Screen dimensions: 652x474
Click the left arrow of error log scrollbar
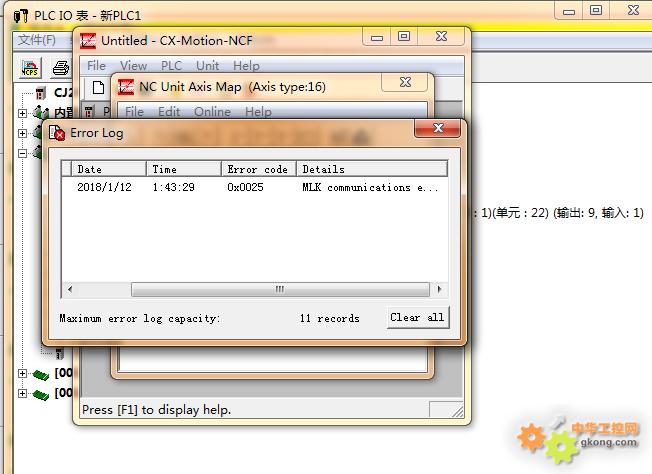pyautogui.click(x=70, y=289)
